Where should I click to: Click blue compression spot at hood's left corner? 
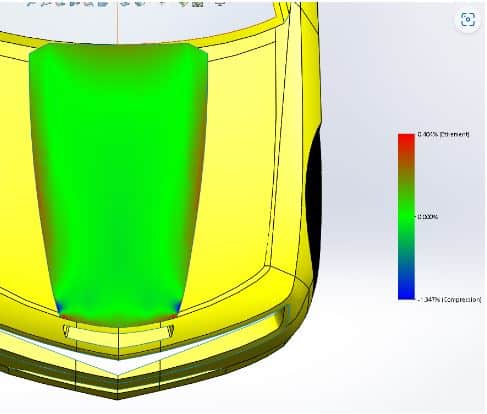(x=60, y=307)
